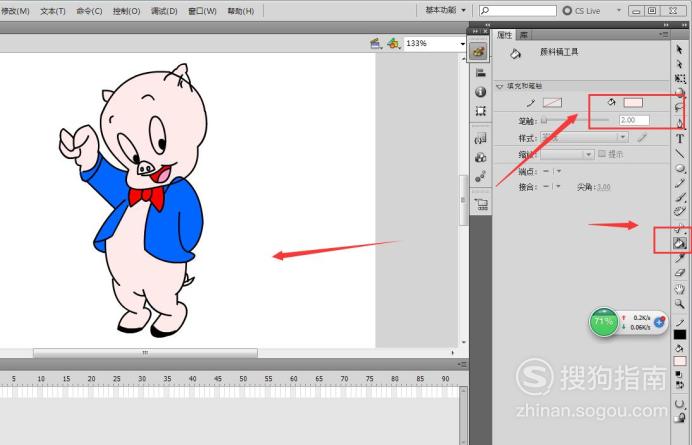Click the CS Live label
The height and width of the screenshot is (445, 692).
point(587,11)
